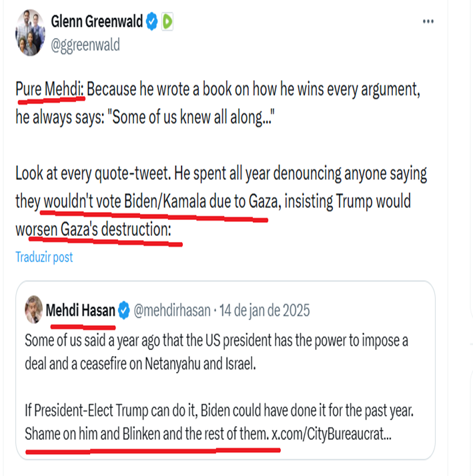Follow the x.com/CityBureaucrat link
Screen dimensions: 473x476
point(332,434)
